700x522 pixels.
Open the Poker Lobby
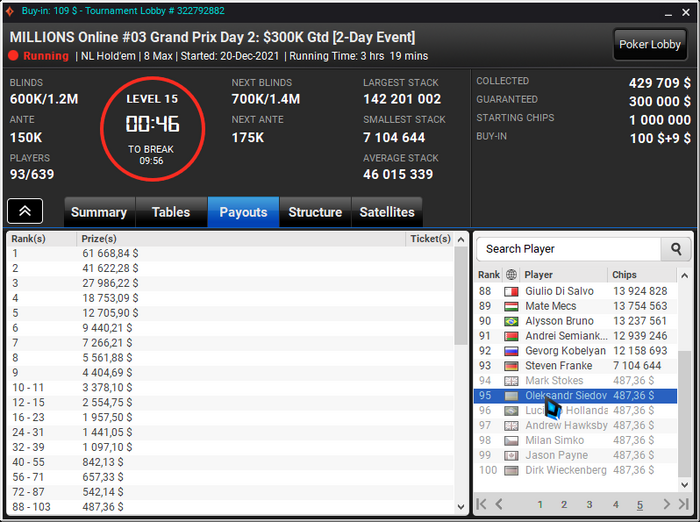650,44
